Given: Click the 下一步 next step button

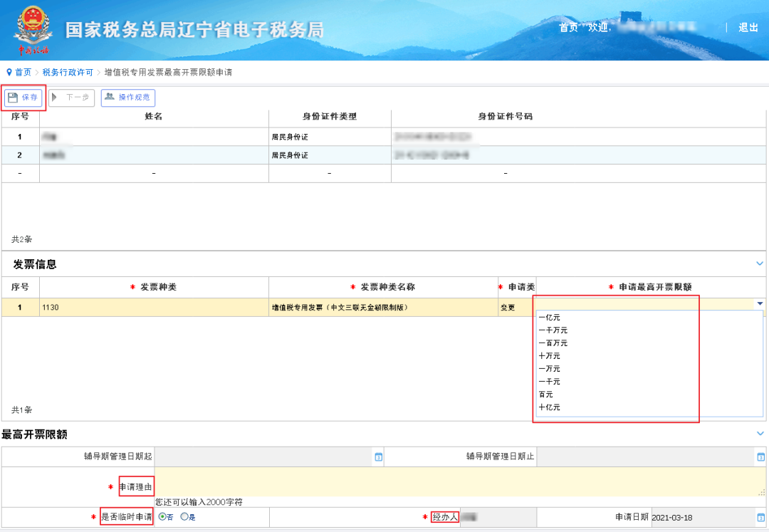Looking at the screenshot, I should pos(72,98).
